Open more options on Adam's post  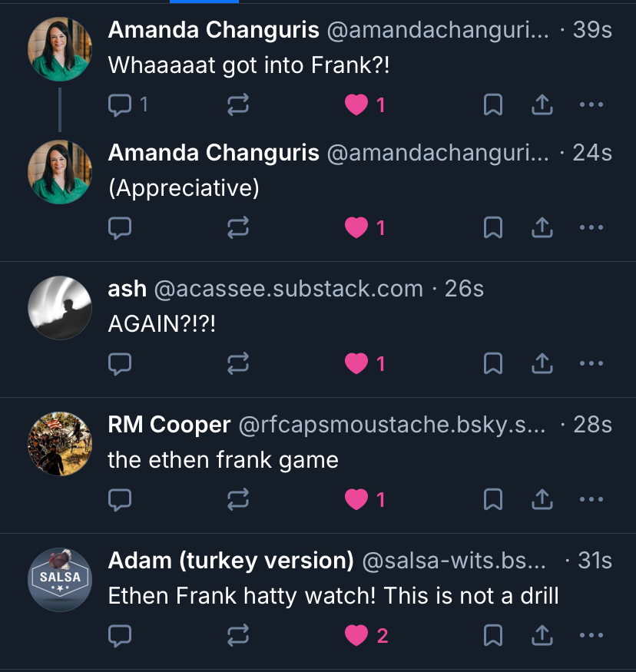591,635
